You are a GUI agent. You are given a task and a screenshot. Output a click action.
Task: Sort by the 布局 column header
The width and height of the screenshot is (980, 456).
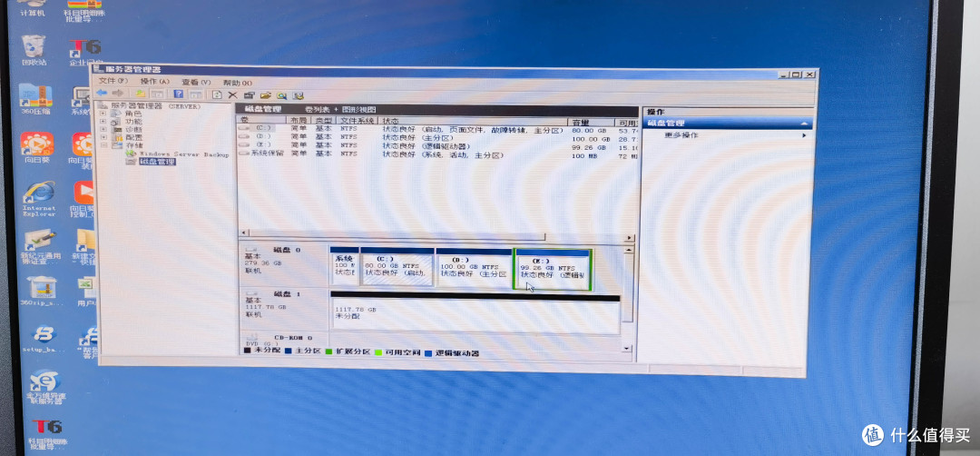pos(299,120)
